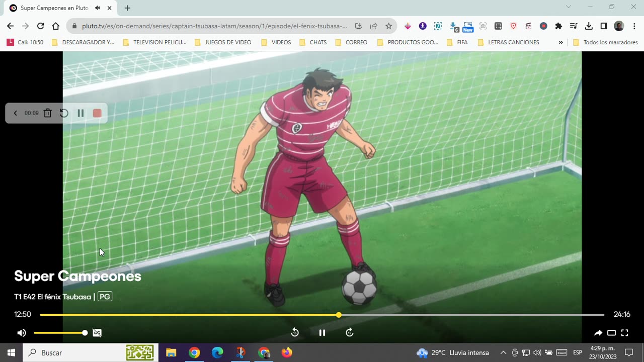Open the Chrome profile avatar menu
The width and height of the screenshot is (644, 362).
tap(619, 26)
